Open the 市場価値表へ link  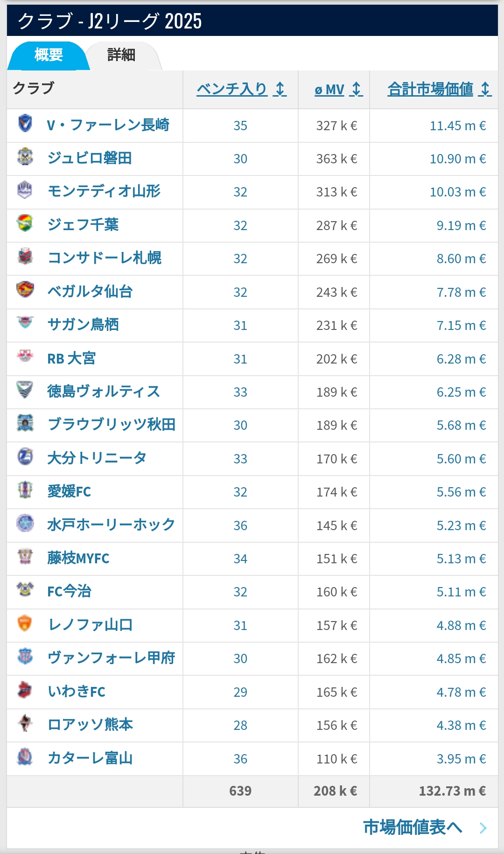tap(413, 827)
